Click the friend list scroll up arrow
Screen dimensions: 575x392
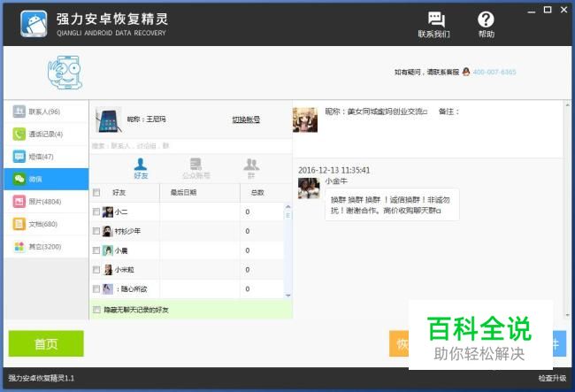(x=287, y=206)
